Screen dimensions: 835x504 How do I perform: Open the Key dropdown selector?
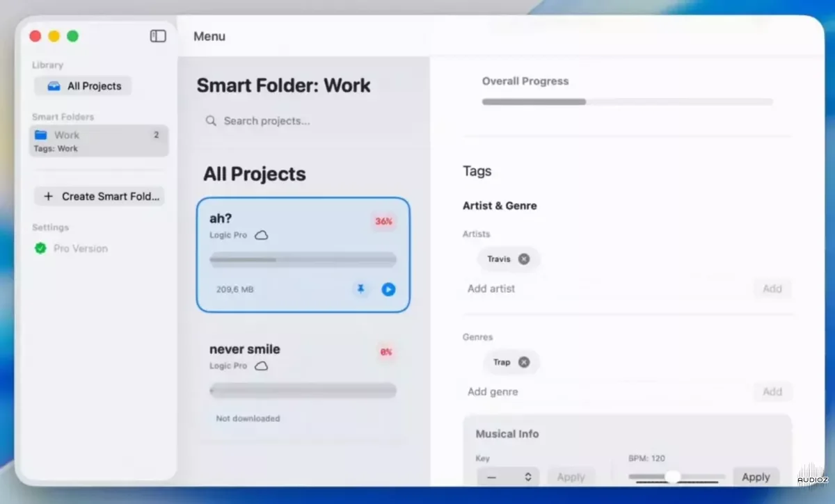(x=507, y=477)
